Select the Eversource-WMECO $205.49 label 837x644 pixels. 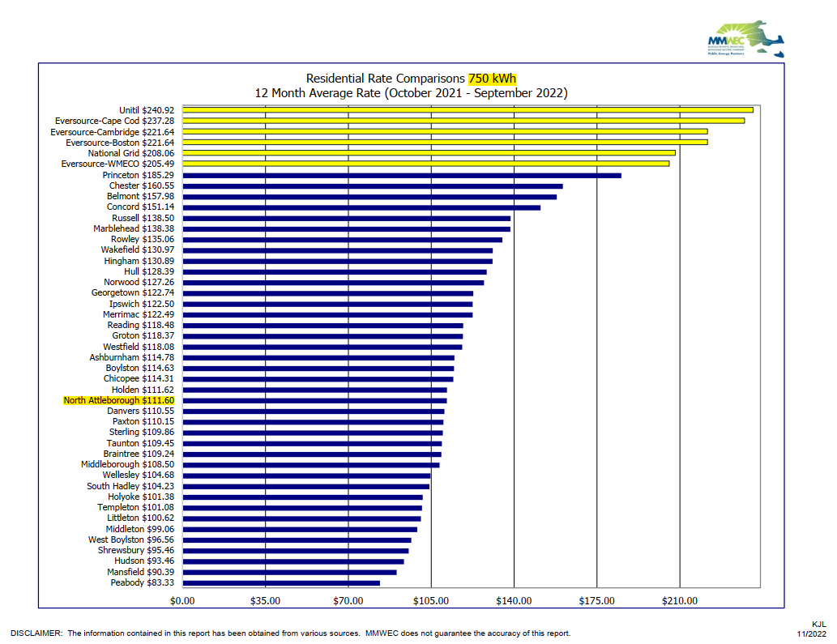117,164
